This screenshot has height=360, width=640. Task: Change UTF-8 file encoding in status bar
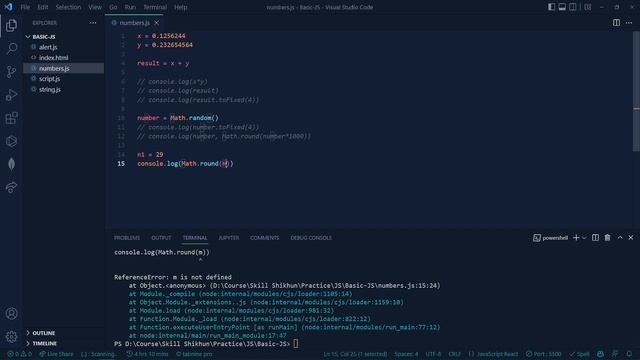(433, 354)
